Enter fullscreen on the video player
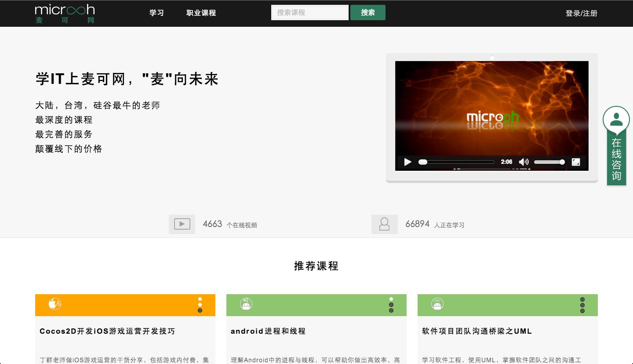 coord(576,162)
